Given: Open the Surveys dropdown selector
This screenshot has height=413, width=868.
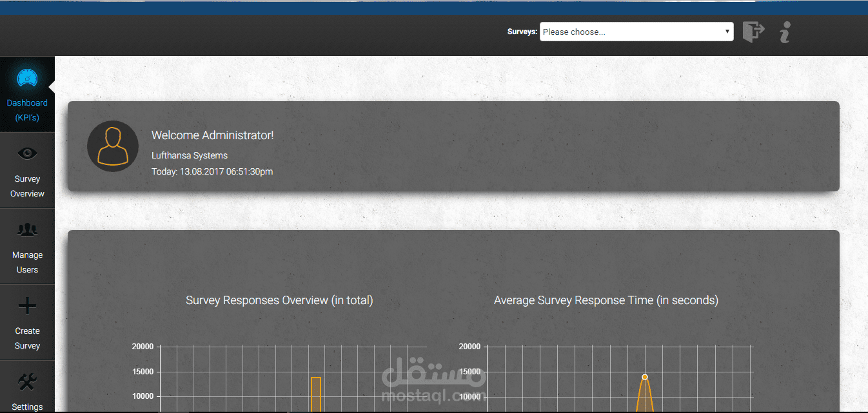Looking at the screenshot, I should tap(636, 32).
